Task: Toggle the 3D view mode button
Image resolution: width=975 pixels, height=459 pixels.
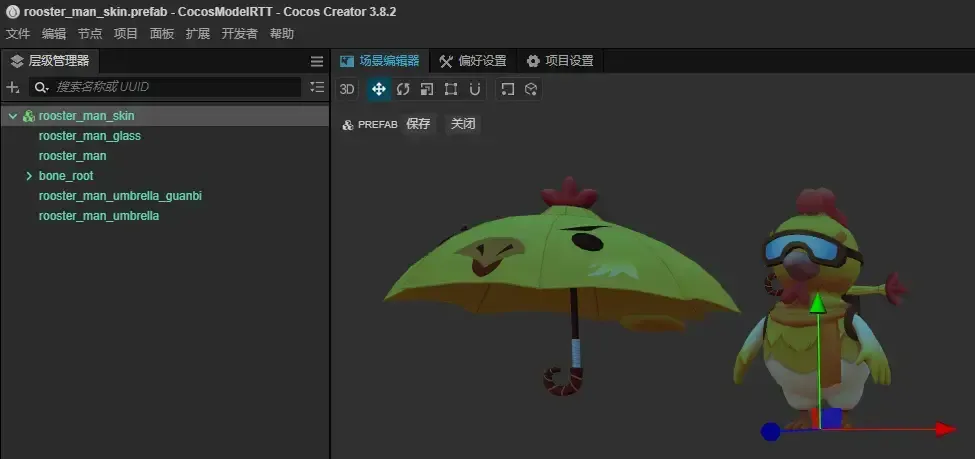Action: (347, 89)
